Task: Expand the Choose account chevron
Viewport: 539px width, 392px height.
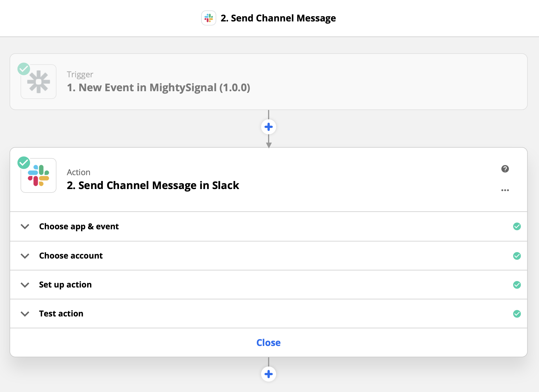Action: pyautogui.click(x=25, y=256)
